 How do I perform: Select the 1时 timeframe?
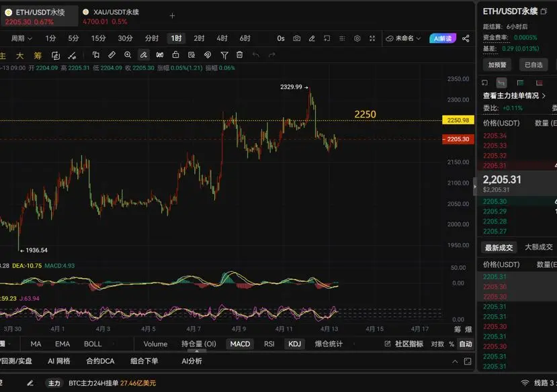176,38
